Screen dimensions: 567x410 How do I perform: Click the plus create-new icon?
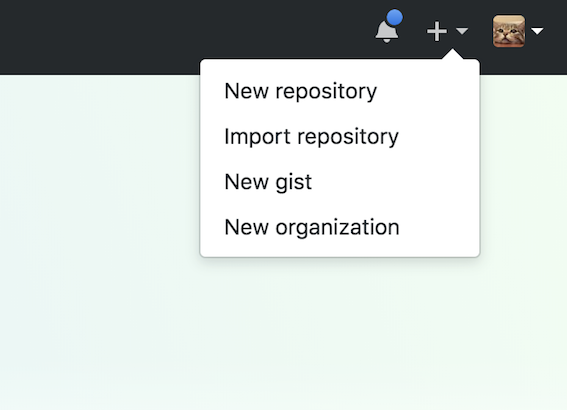click(x=437, y=31)
